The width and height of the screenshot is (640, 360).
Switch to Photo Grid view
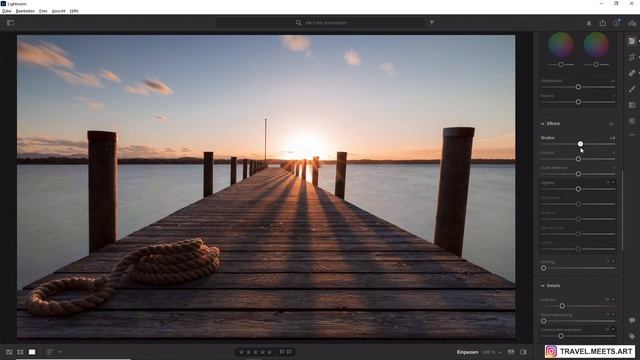point(9,352)
